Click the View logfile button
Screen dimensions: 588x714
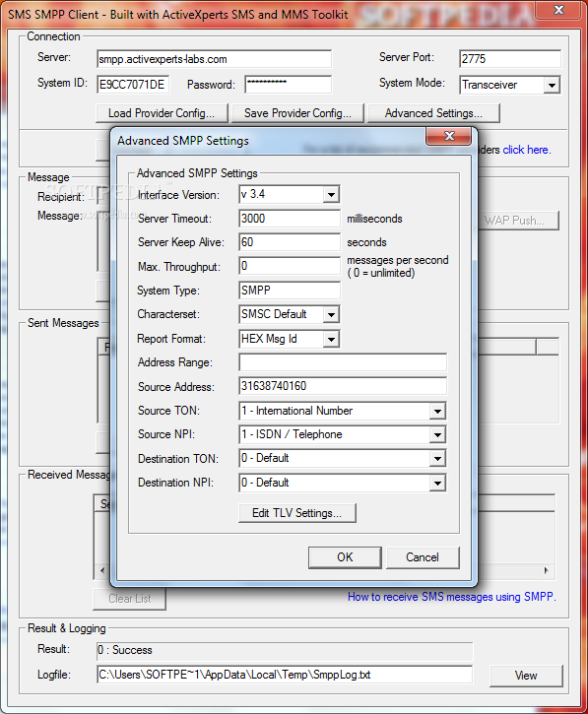click(x=526, y=676)
